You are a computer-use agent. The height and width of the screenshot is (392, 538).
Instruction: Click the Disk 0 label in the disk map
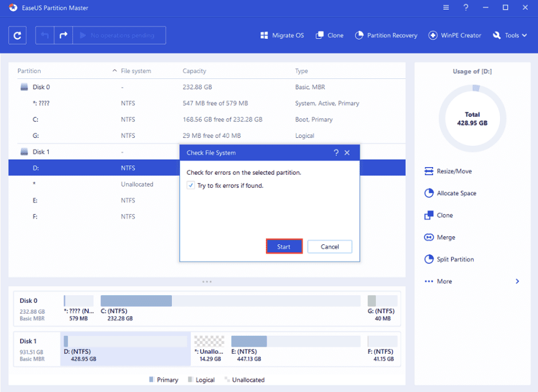pos(29,300)
